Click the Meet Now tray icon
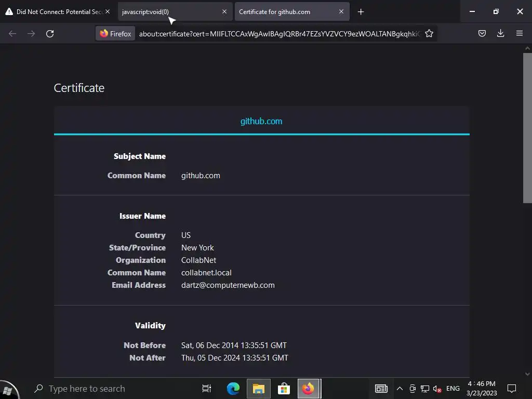This screenshot has height=399, width=532. coord(412,389)
